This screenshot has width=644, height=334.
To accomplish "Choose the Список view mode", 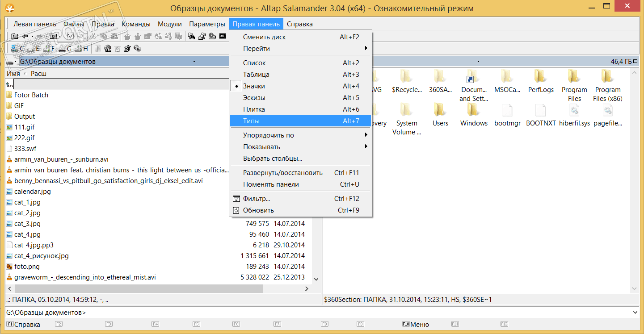I will pos(300,63).
